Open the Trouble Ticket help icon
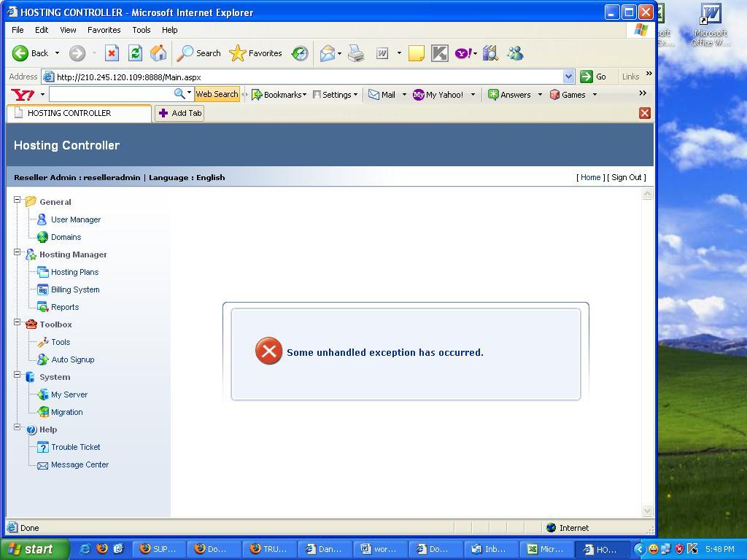Image resolution: width=747 pixels, height=560 pixels. pos(42,447)
